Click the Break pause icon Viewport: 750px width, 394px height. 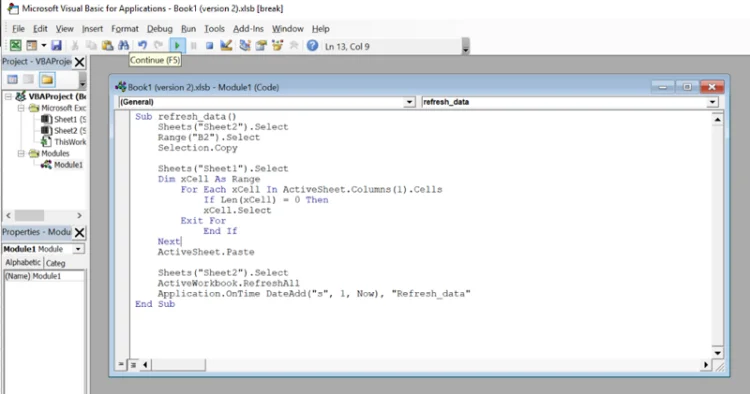pyautogui.click(x=194, y=46)
